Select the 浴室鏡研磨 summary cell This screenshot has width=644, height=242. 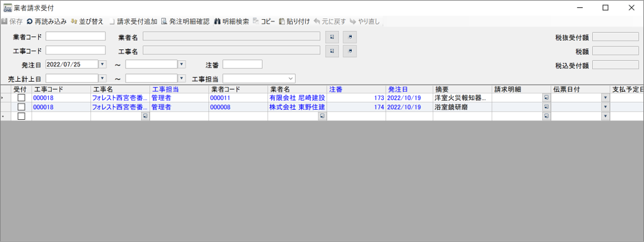pos(462,107)
